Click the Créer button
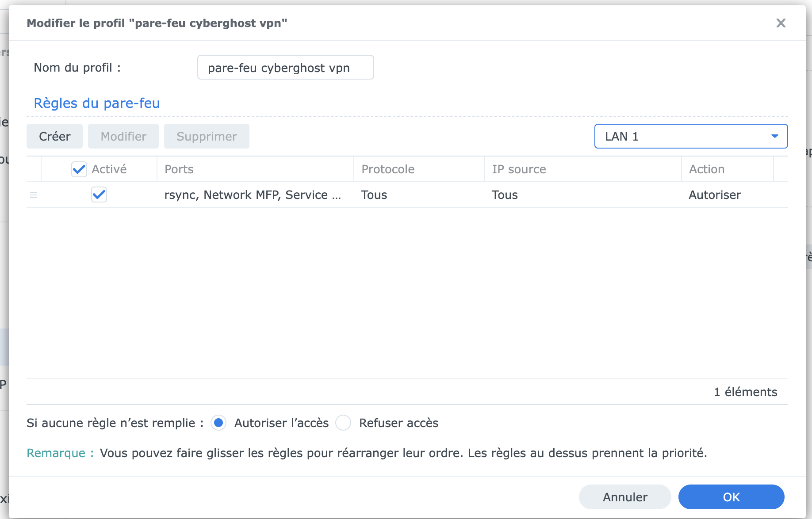 point(54,136)
